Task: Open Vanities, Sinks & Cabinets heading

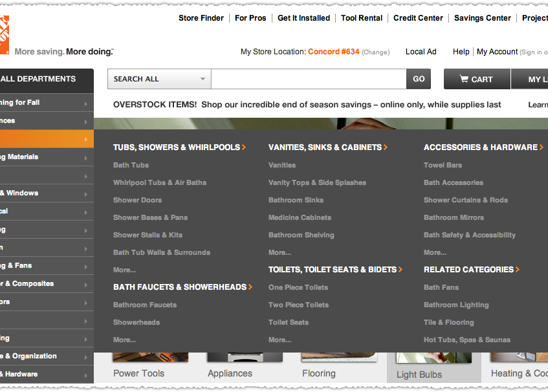Action: (328, 147)
